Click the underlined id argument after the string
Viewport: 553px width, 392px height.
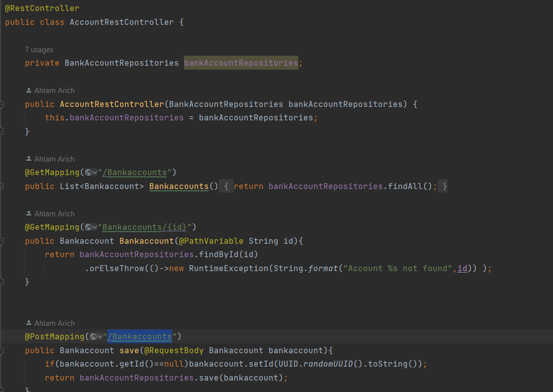[x=462, y=269]
